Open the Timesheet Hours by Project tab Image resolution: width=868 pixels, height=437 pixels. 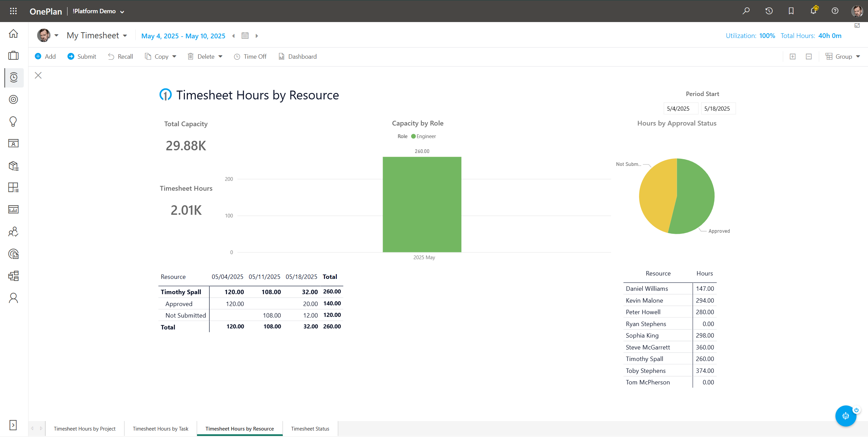click(84, 429)
